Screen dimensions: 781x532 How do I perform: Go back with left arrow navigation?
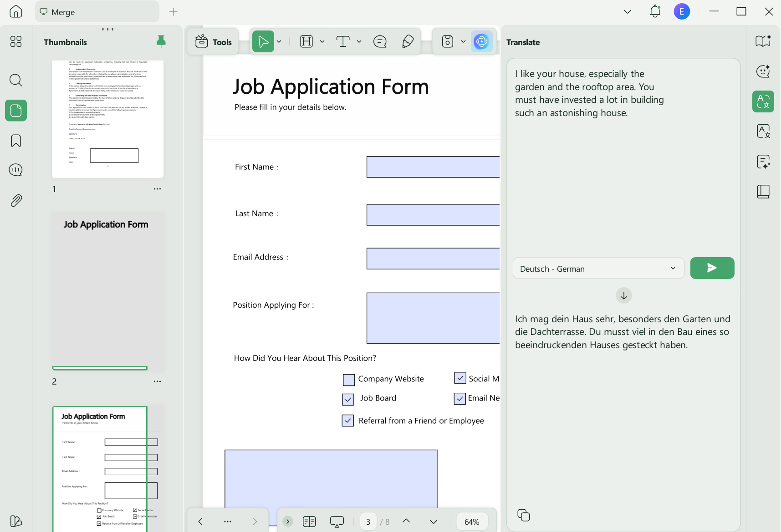click(200, 522)
